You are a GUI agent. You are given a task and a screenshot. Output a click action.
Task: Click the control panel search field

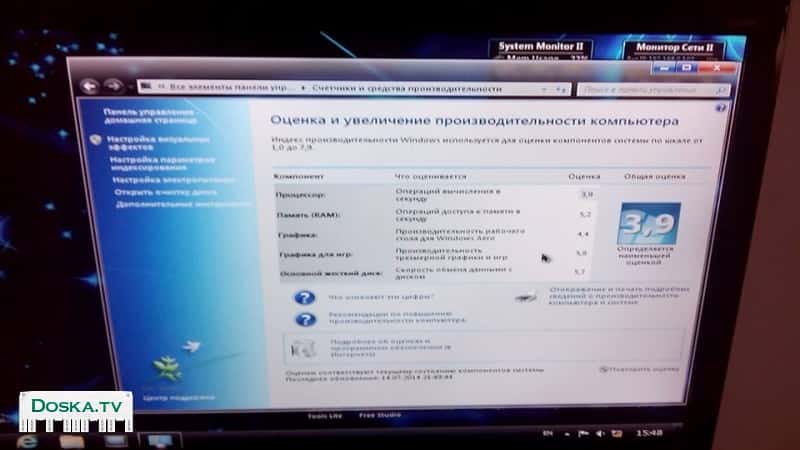(650, 90)
